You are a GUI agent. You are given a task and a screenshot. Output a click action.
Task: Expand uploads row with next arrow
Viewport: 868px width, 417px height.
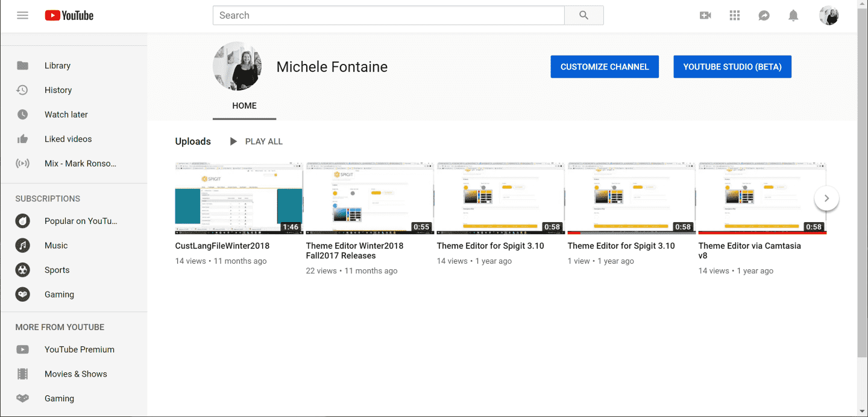click(x=826, y=198)
